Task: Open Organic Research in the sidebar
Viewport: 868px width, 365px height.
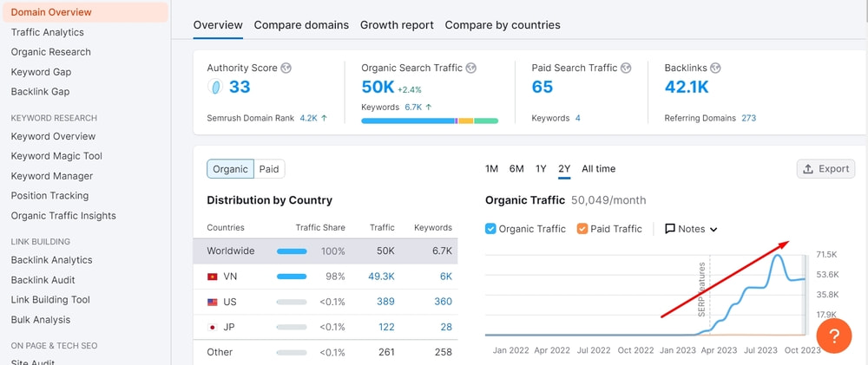Action: tap(51, 52)
